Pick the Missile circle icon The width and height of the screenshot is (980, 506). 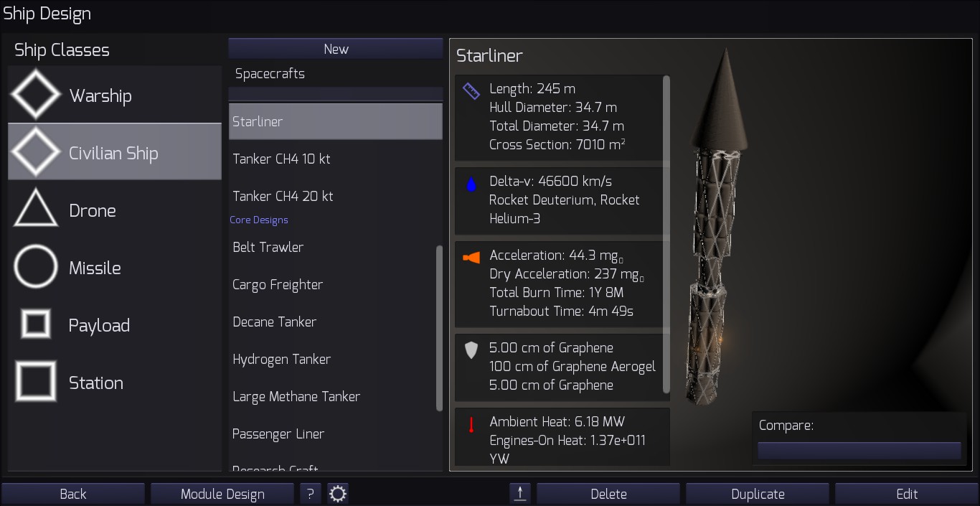pos(36,267)
